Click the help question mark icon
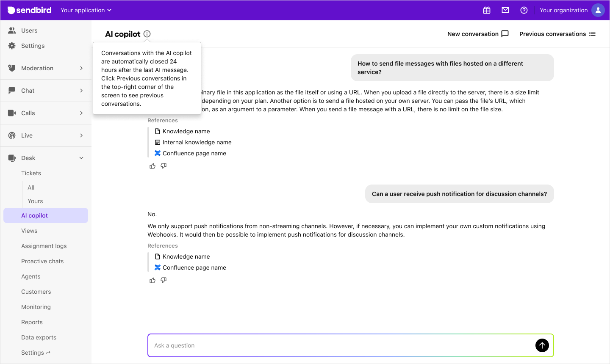Screen dimensions: 610x364 [x=524, y=10]
